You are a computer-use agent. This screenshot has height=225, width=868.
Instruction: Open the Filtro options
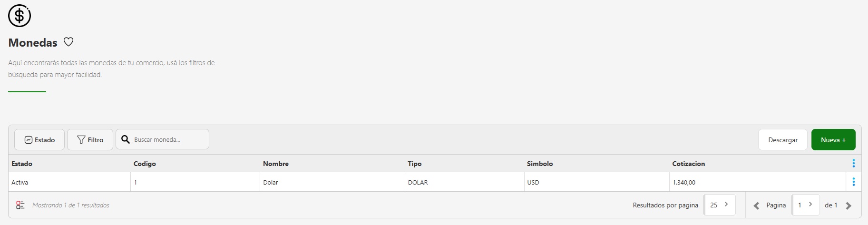coord(90,140)
